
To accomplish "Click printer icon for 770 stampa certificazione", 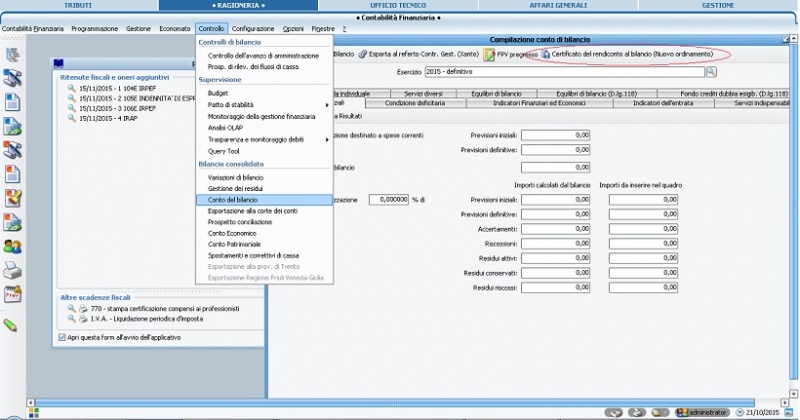I will pos(83,310).
